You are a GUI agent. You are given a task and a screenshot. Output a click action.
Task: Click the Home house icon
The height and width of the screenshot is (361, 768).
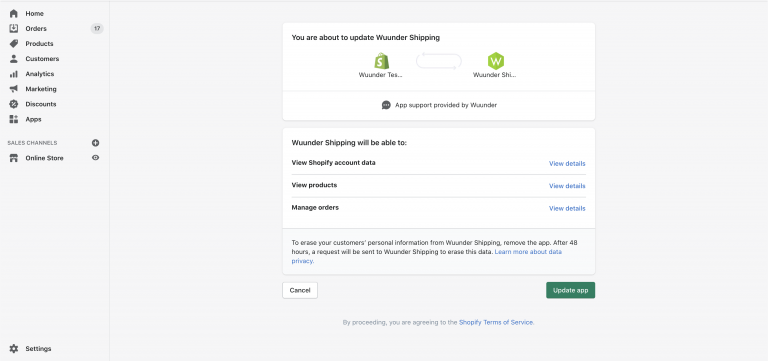14,14
